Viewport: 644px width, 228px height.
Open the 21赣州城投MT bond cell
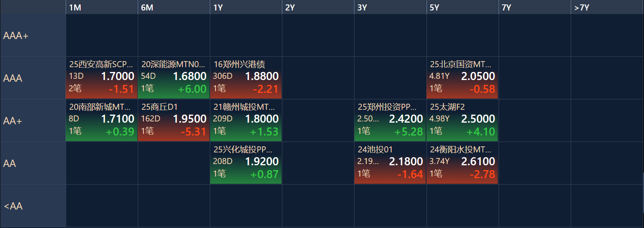pyautogui.click(x=246, y=121)
